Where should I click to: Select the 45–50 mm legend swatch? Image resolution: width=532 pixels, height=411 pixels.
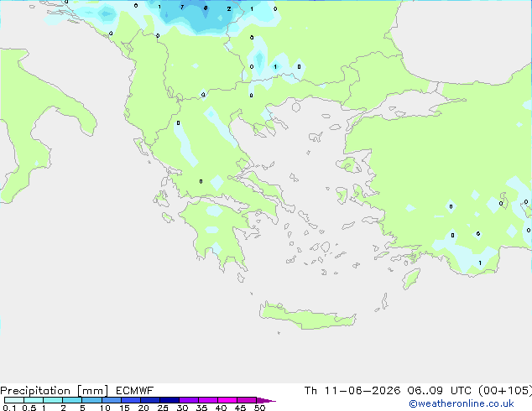click(247, 400)
